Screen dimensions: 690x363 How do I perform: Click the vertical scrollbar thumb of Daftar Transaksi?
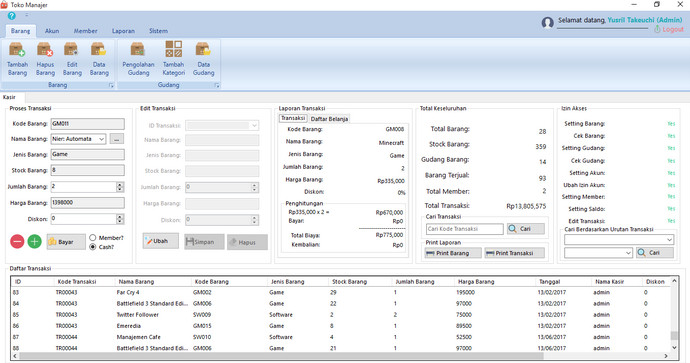pyautogui.click(x=674, y=336)
